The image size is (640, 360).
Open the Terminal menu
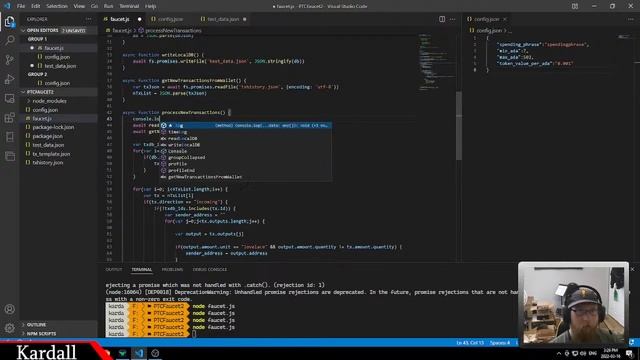[x=129, y=6]
